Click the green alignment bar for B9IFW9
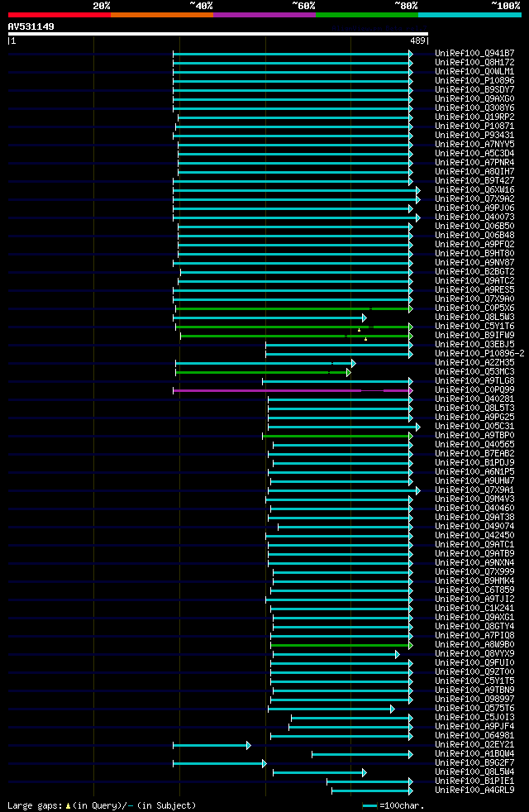The width and height of the screenshot is (529, 812). 297,336
